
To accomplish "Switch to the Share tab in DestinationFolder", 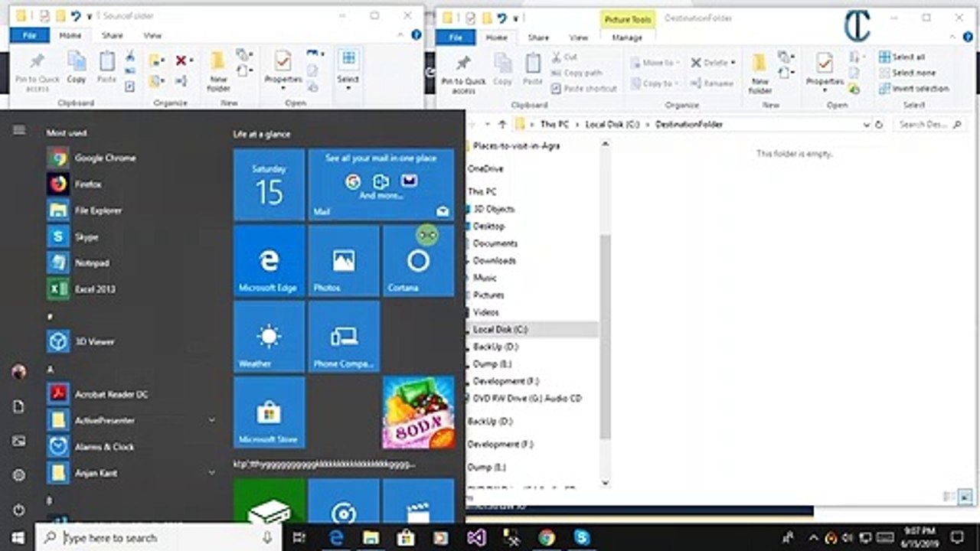I will click(538, 37).
